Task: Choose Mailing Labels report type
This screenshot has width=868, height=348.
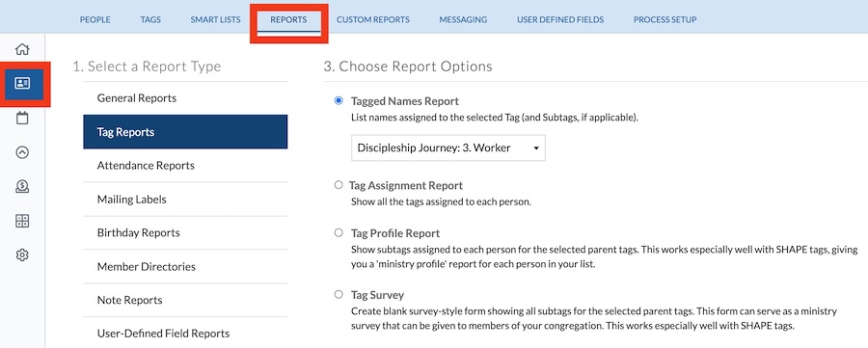Action: (x=185, y=200)
